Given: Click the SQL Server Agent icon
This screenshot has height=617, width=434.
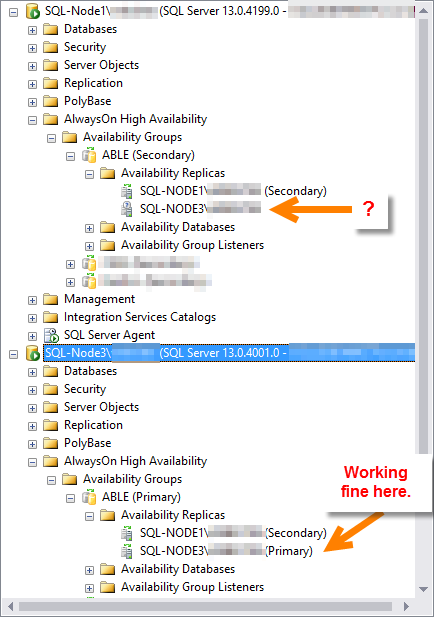Looking at the screenshot, I should 51,335.
